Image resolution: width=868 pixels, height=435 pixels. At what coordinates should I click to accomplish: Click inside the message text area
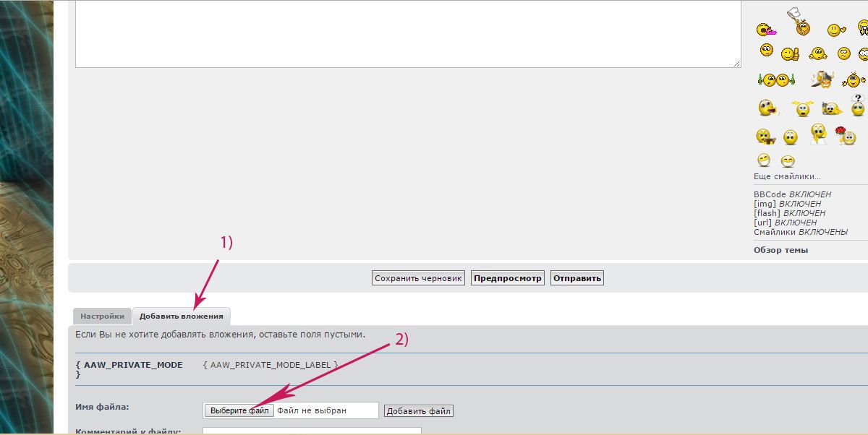pyautogui.click(x=408, y=33)
